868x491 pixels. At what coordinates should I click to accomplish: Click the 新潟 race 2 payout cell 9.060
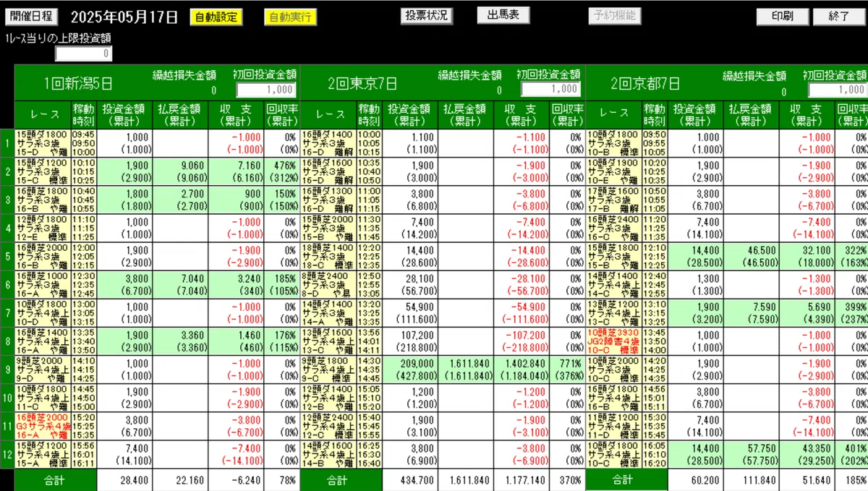click(181, 172)
